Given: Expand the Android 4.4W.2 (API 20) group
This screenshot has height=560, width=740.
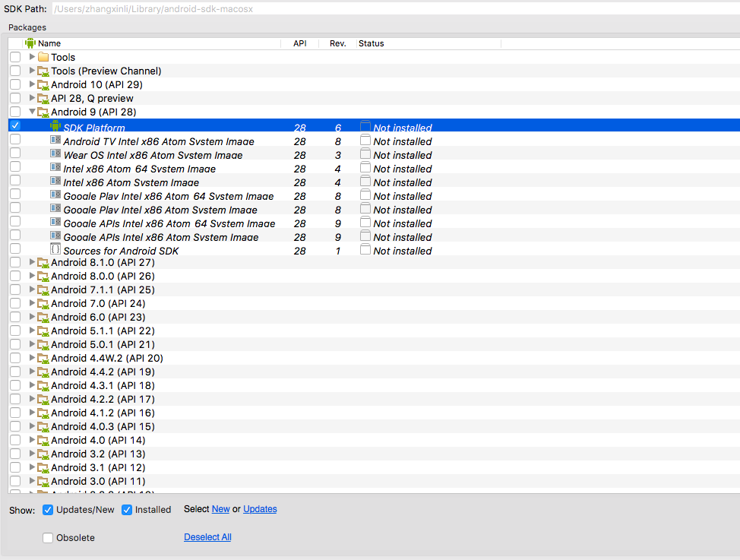Looking at the screenshot, I should coord(32,358).
